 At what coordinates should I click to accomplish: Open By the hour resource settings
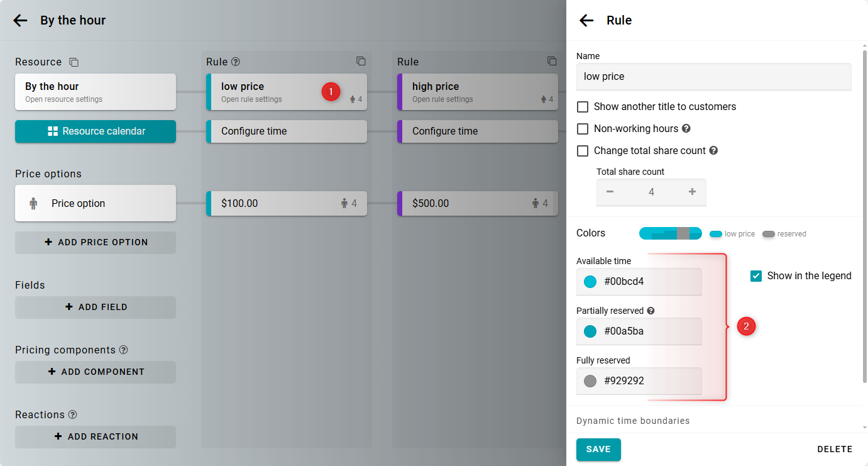click(96, 92)
